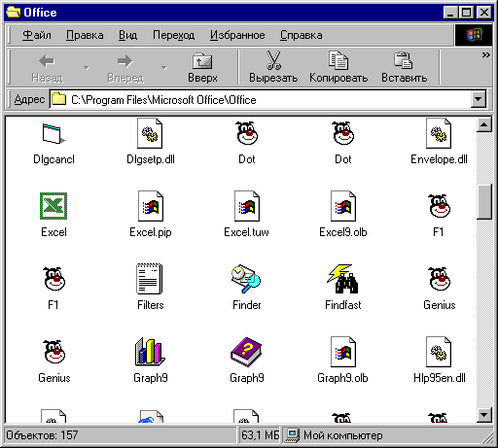The height and width of the screenshot is (448, 498).
Task: Expand the address bar dropdown list
Action: pyautogui.click(x=479, y=99)
